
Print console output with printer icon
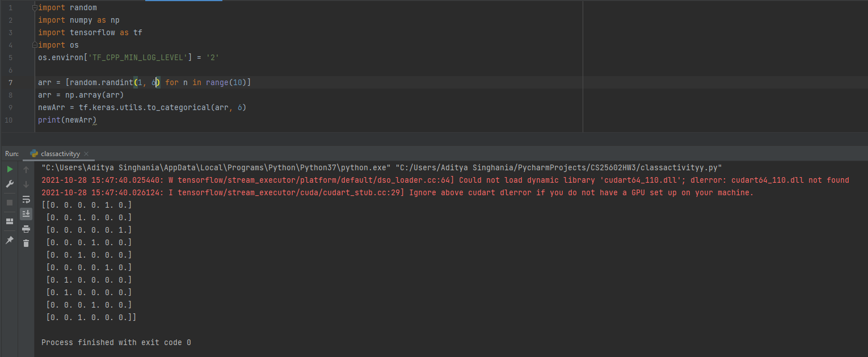26,229
